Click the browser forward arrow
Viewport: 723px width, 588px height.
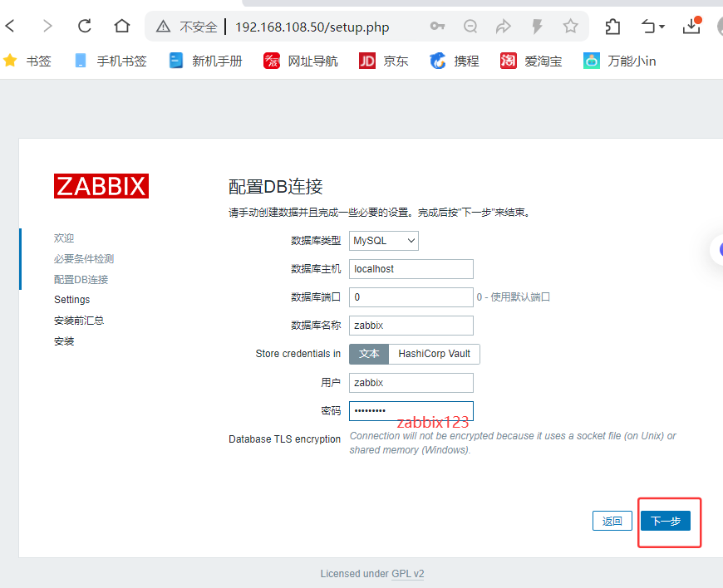coord(47,26)
